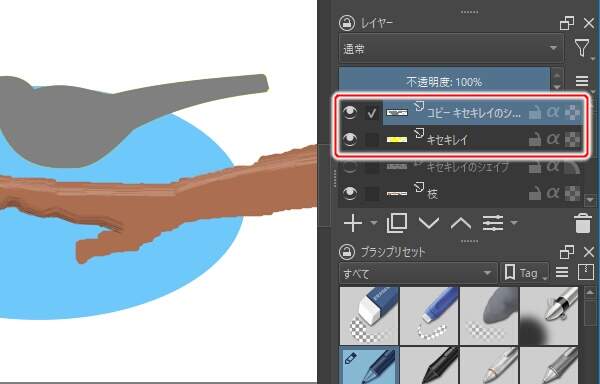The image size is (600, 384).
Task: Show the hidden キセキレイのシェイプ layer
Action: (x=350, y=166)
